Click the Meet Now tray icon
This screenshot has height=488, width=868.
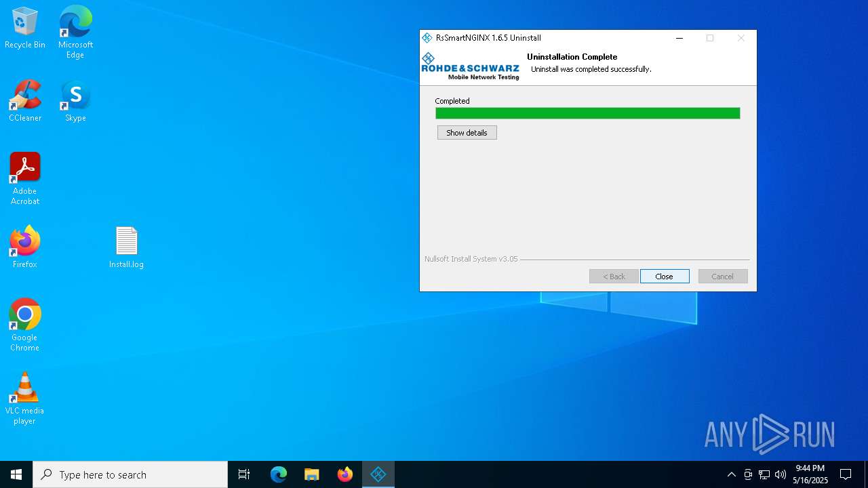[748, 474]
